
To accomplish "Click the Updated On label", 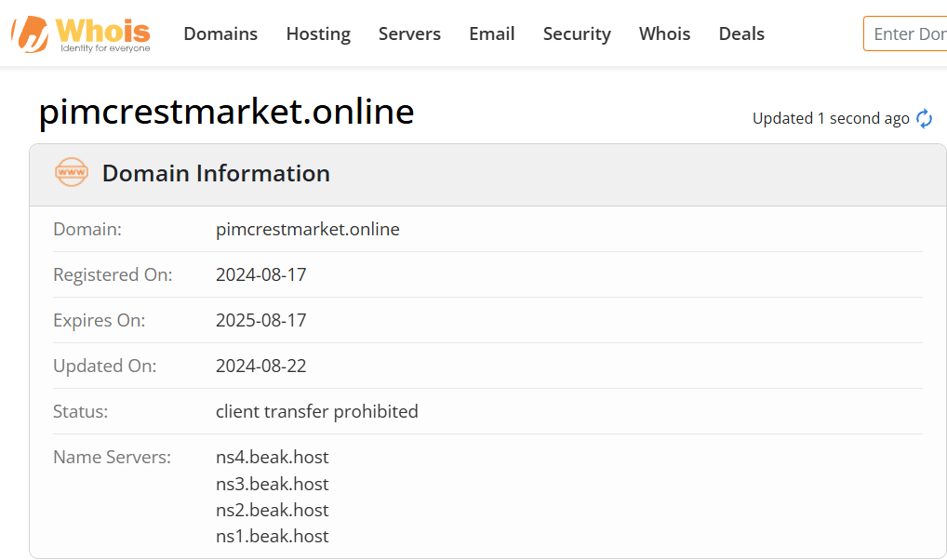I will pos(104,367).
